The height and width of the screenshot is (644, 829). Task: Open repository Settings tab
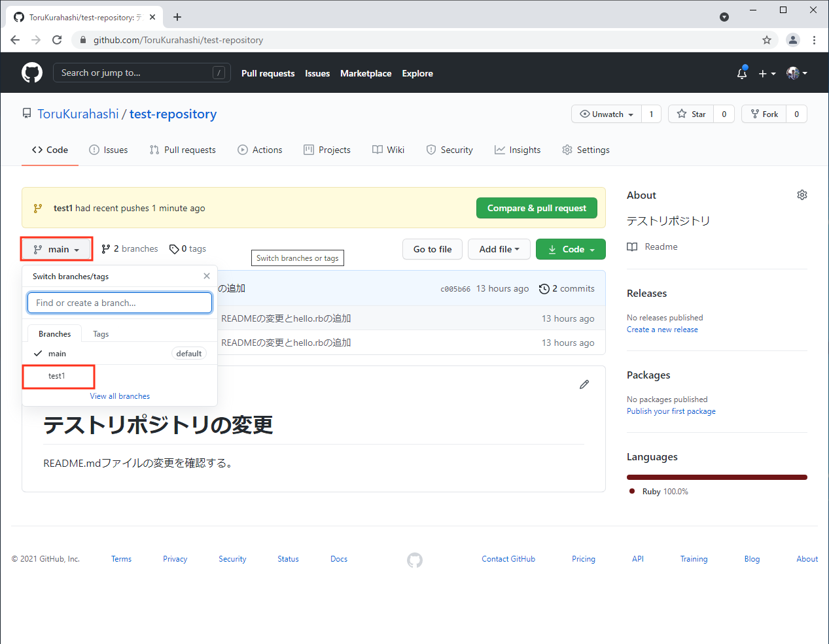(586, 150)
